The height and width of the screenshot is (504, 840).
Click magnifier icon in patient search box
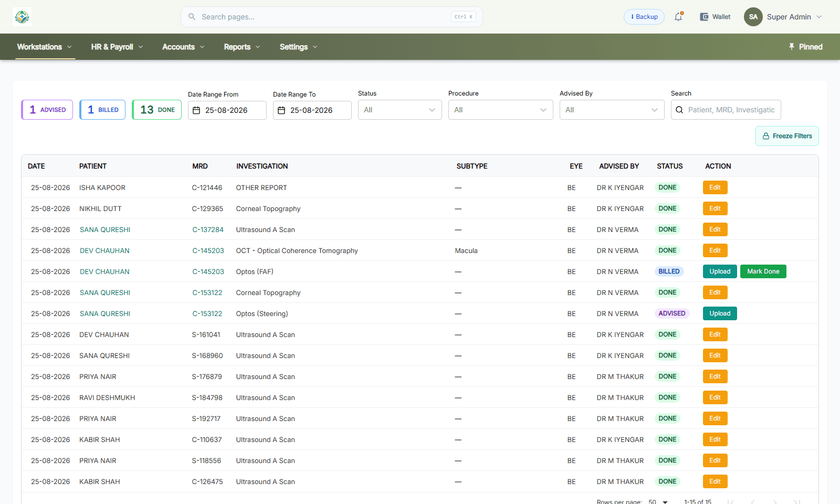[679, 110]
